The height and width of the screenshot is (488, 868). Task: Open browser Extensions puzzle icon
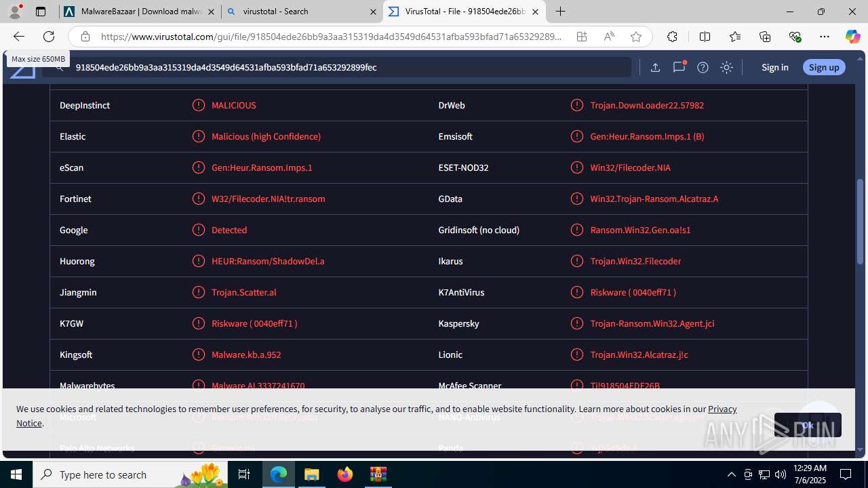click(672, 37)
